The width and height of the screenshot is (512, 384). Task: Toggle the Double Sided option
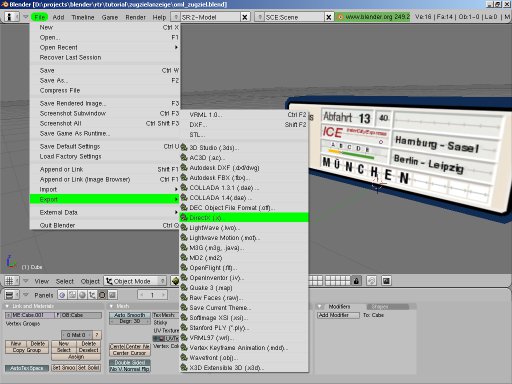coord(130,362)
